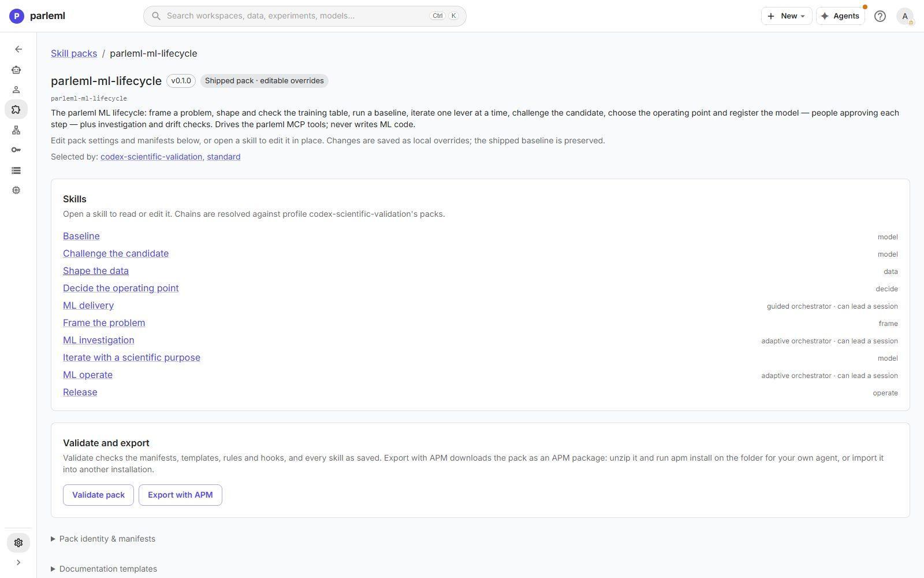Open Iterate with a scientific purpose skill
The image size is (924, 578).
pos(132,357)
